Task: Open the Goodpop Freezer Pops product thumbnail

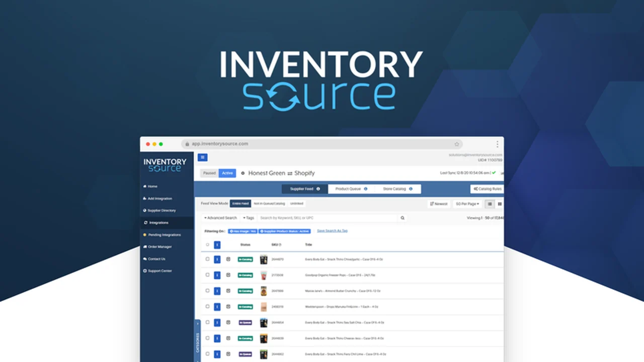Action: [263, 275]
